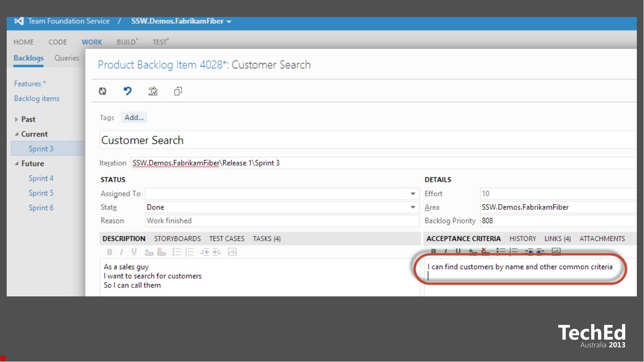The image size is (644, 362).
Task: Switch to the Test Cases tab
Action: coord(227,238)
